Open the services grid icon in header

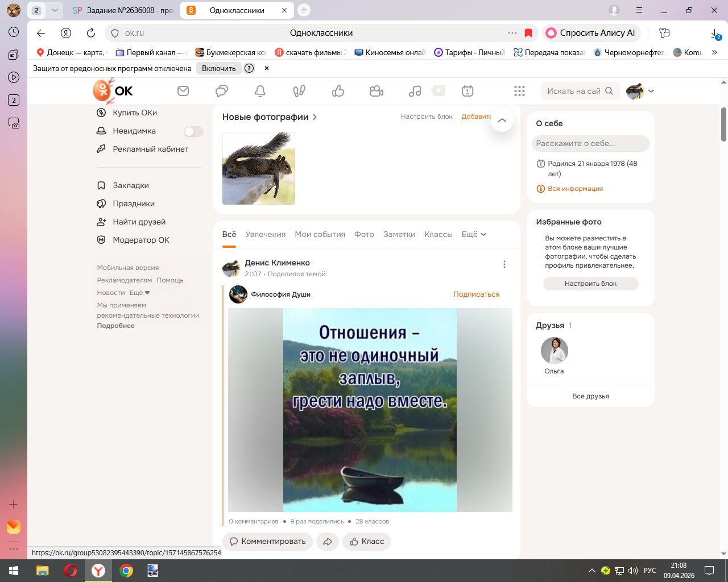click(x=519, y=91)
